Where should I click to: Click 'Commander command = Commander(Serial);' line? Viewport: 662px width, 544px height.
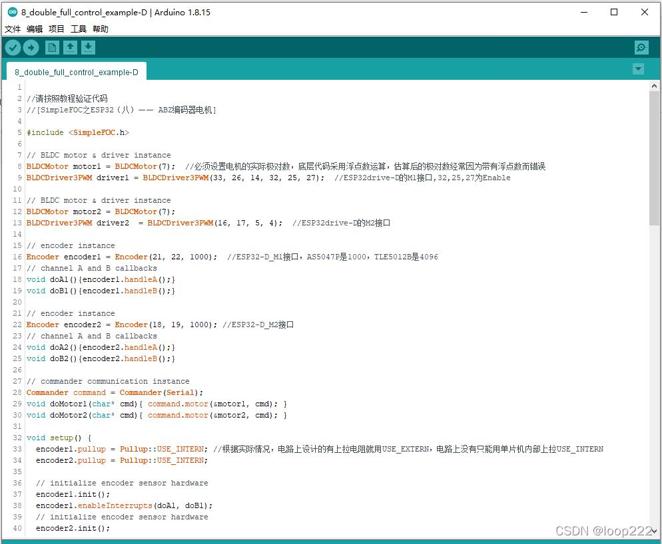[115, 392]
